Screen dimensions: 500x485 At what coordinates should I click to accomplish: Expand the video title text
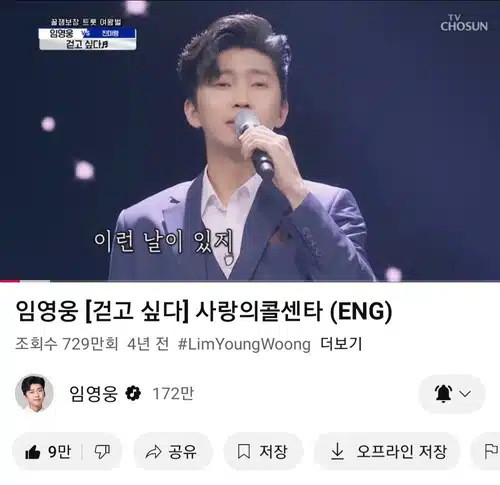[x=204, y=311]
